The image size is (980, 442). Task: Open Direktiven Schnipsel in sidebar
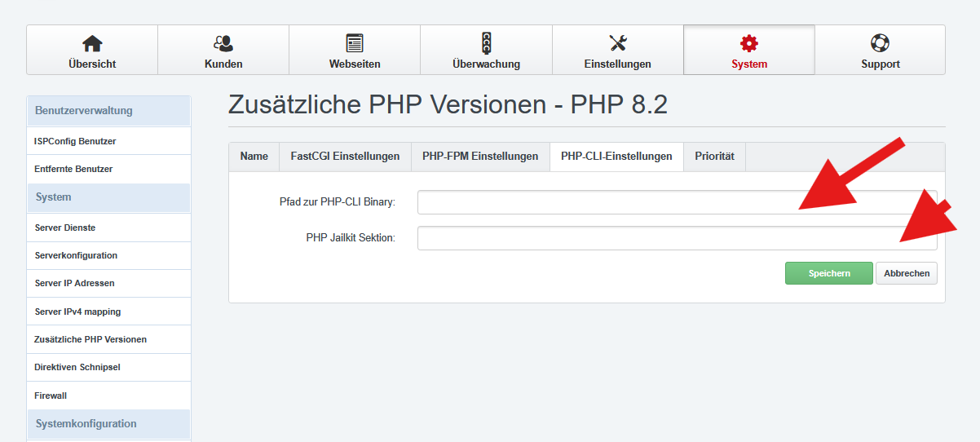tap(109, 367)
